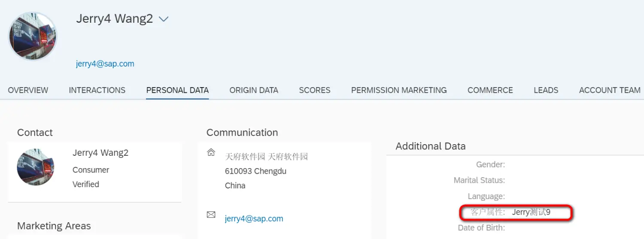Go to the SCORES tab
Viewport: 644px width, 239px height.
tap(315, 90)
